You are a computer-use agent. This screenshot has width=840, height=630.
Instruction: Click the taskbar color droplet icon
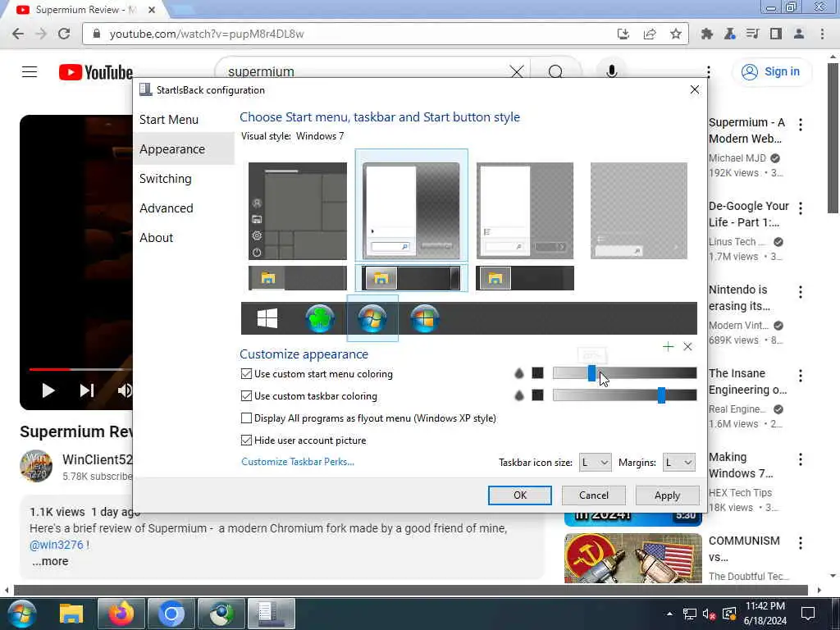click(x=518, y=395)
